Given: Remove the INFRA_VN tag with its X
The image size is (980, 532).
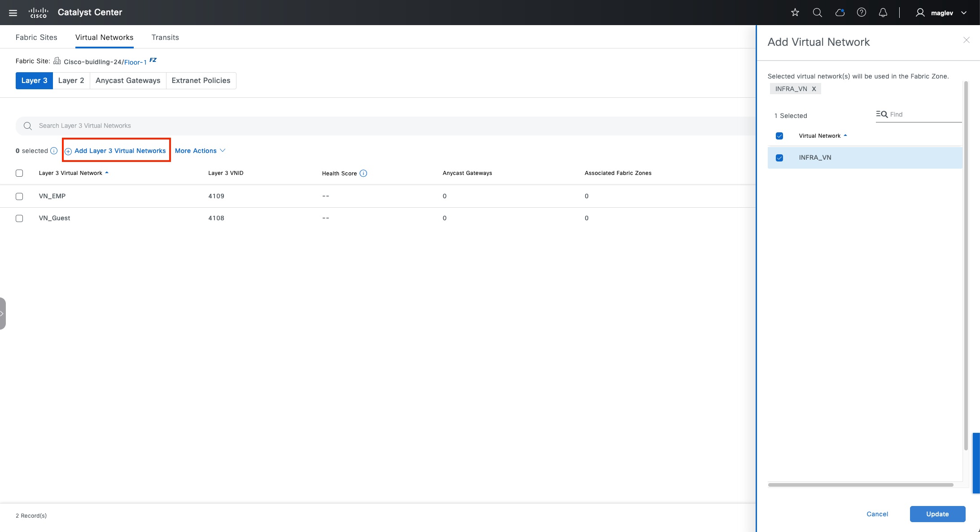Looking at the screenshot, I should [814, 89].
